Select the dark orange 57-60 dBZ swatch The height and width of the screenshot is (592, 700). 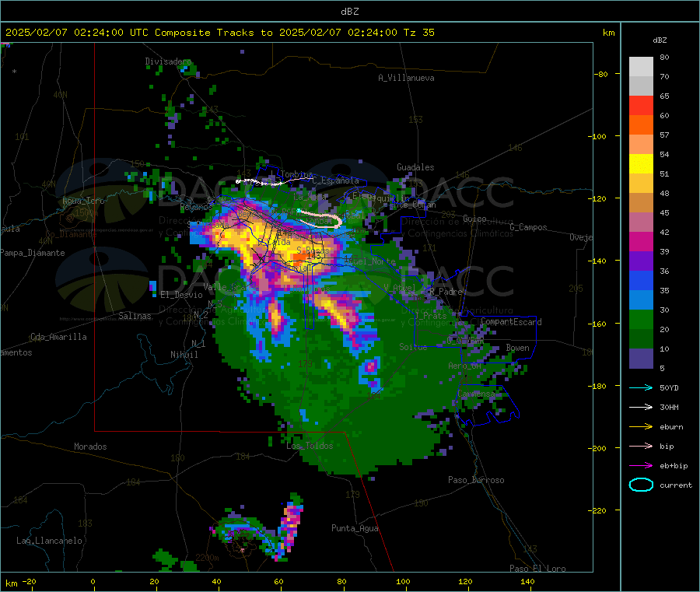641,125
